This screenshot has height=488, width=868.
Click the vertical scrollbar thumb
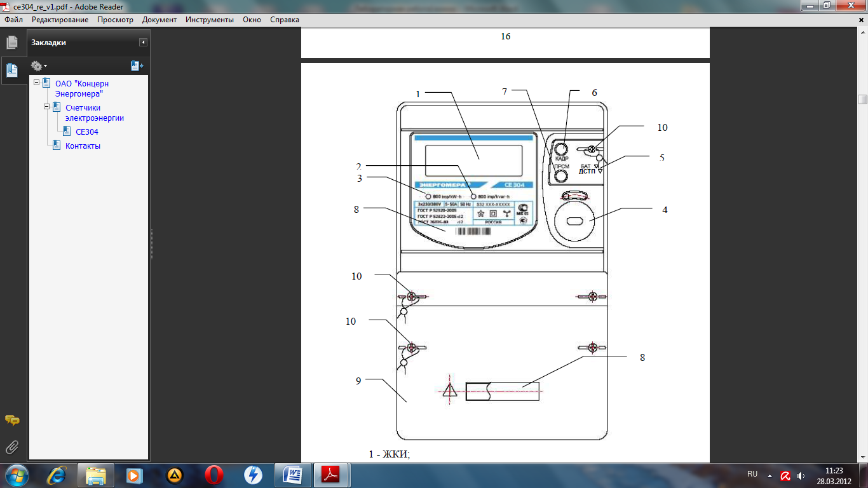862,99
